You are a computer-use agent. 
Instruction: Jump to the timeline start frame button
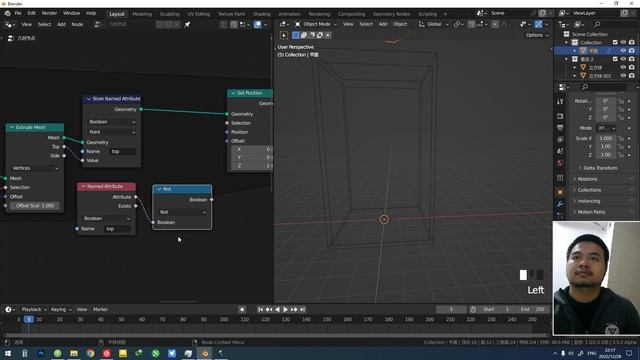click(260, 309)
